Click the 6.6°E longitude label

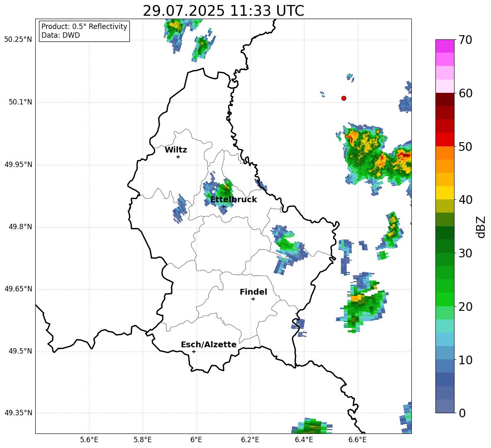coord(357,440)
